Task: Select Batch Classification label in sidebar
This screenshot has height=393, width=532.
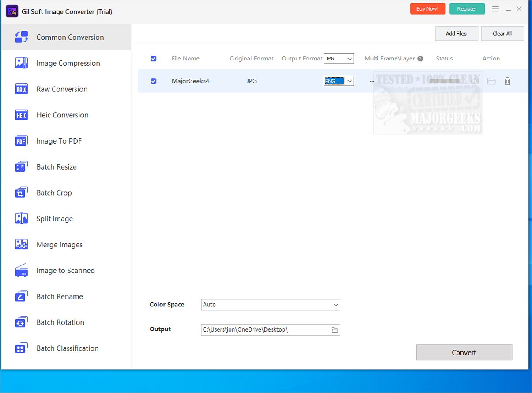Action: [68, 348]
